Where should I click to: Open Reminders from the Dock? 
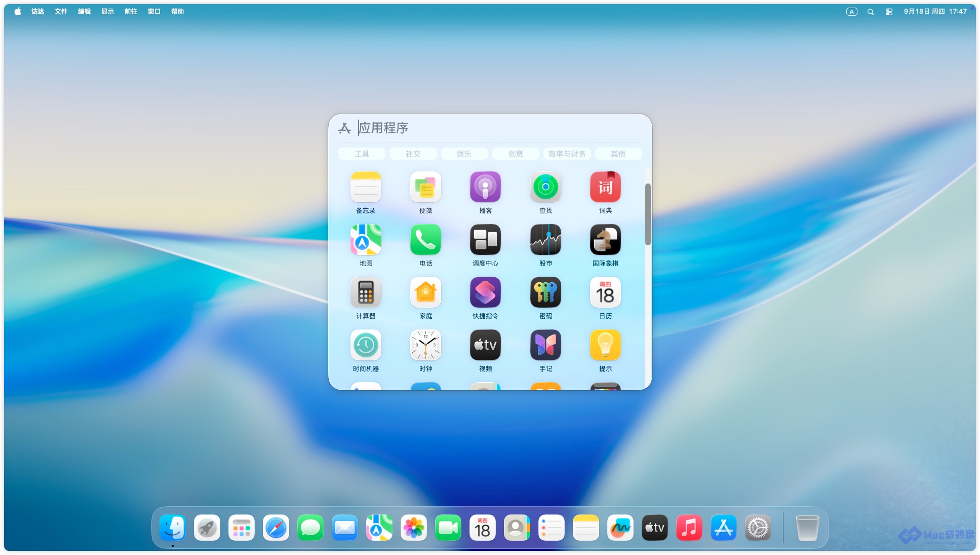pyautogui.click(x=552, y=528)
